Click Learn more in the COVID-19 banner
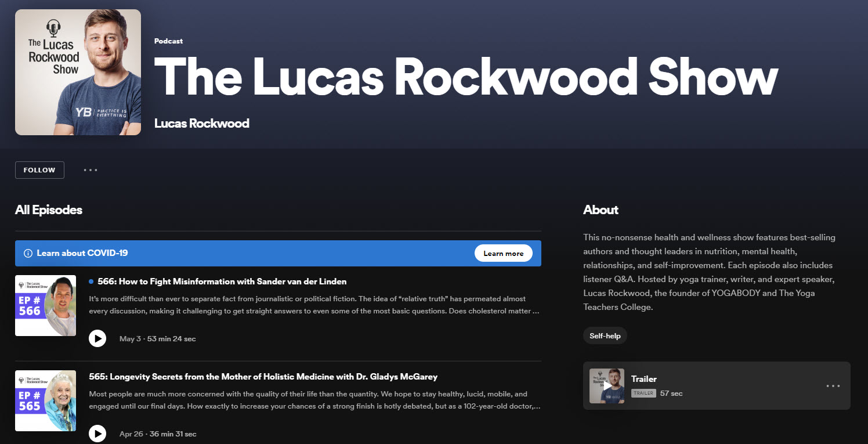The height and width of the screenshot is (444, 868). [x=503, y=254]
